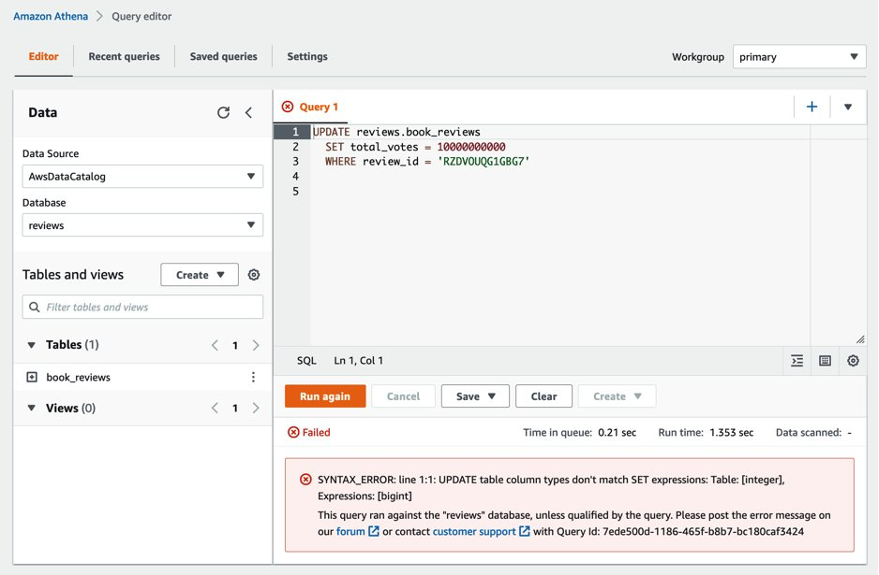Open Tables and views settings gear
This screenshot has height=575, width=879.
(x=254, y=275)
